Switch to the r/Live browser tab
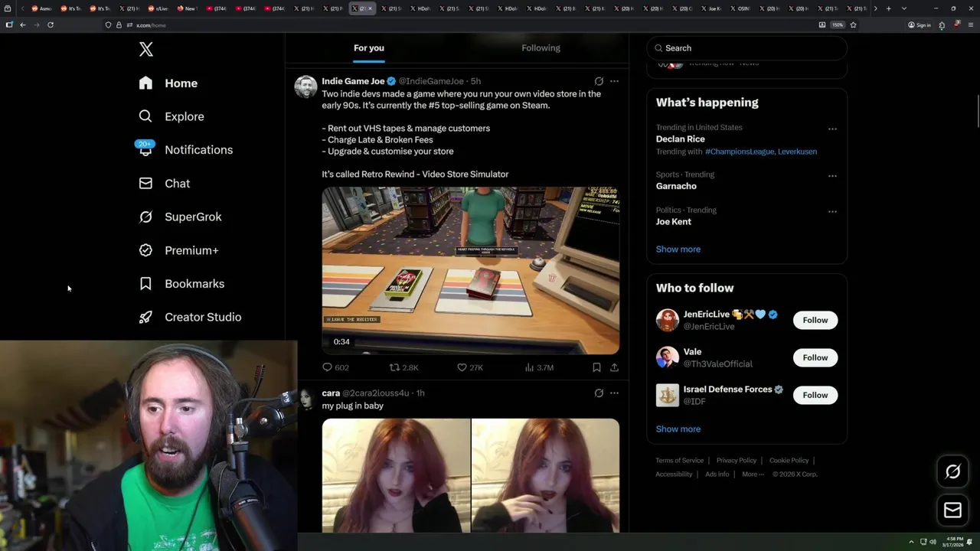The height and width of the screenshot is (551, 980). pos(158,8)
